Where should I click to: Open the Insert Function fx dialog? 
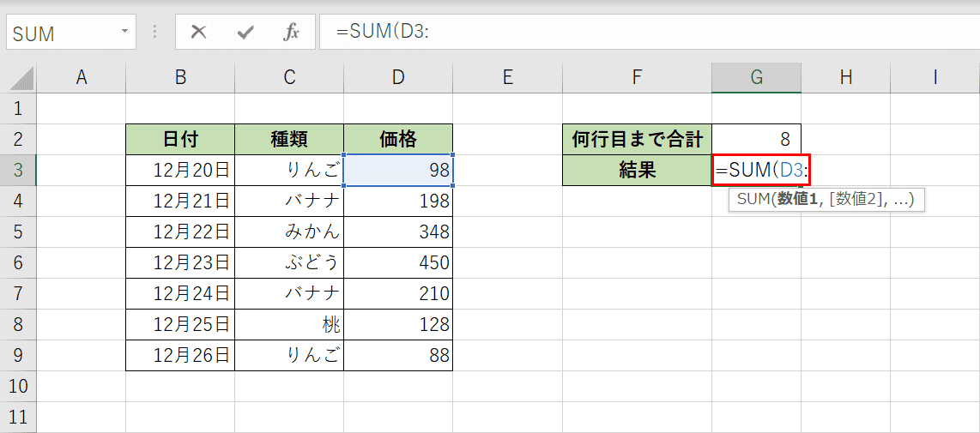[x=291, y=33]
